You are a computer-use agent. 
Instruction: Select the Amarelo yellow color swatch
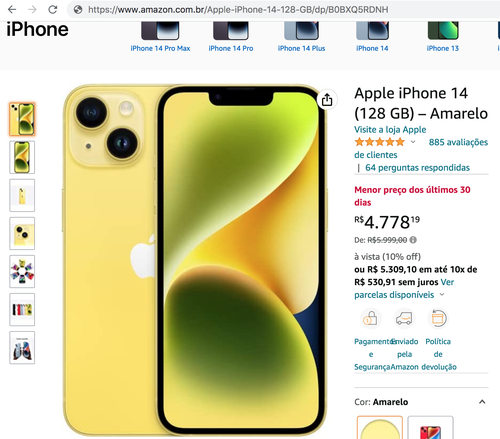tap(380, 427)
